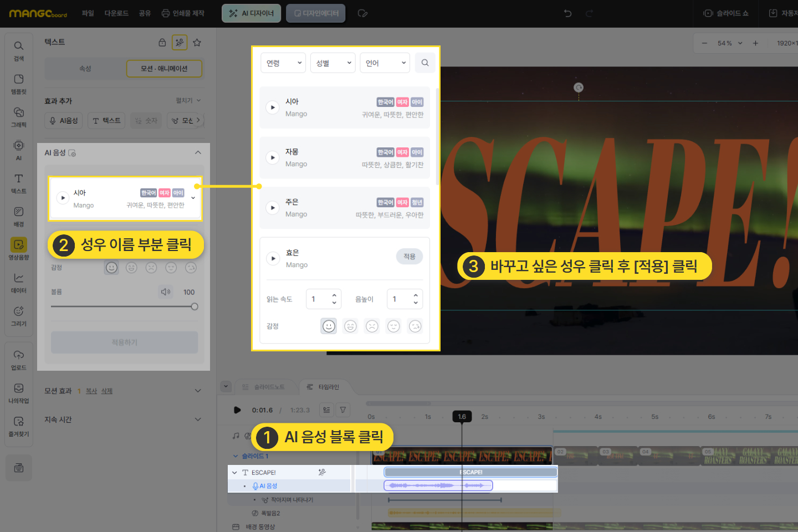The width and height of the screenshot is (798, 532).
Task: Click the 업로드 upload sidebar icon
Action: point(18,359)
